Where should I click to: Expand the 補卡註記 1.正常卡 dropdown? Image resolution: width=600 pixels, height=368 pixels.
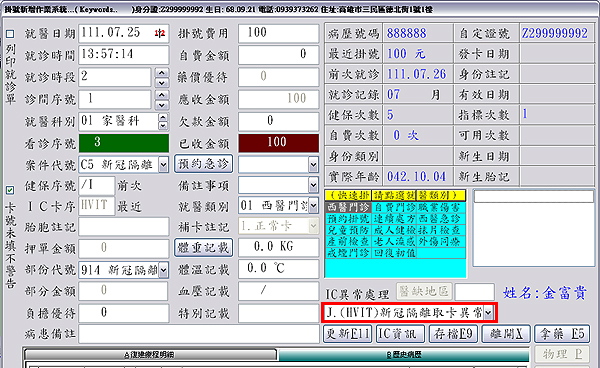click(x=313, y=226)
